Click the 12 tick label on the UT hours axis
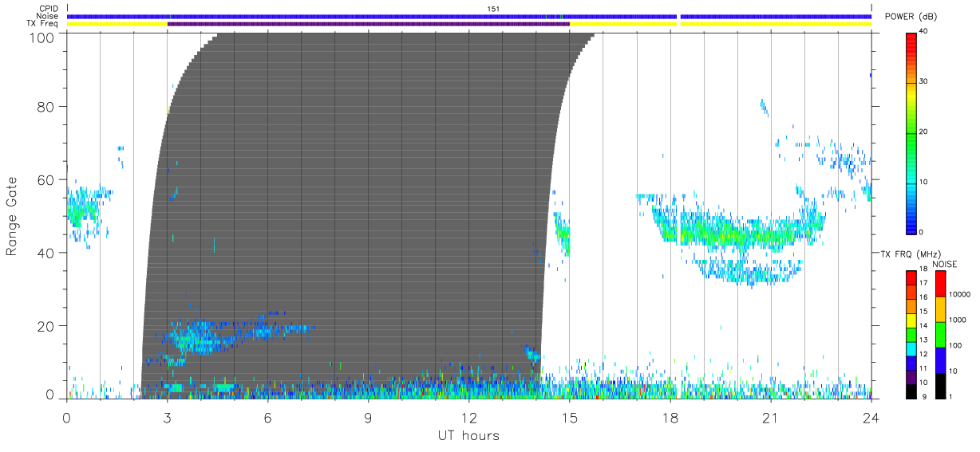Viewport: 980px width, 452px height. click(x=468, y=418)
